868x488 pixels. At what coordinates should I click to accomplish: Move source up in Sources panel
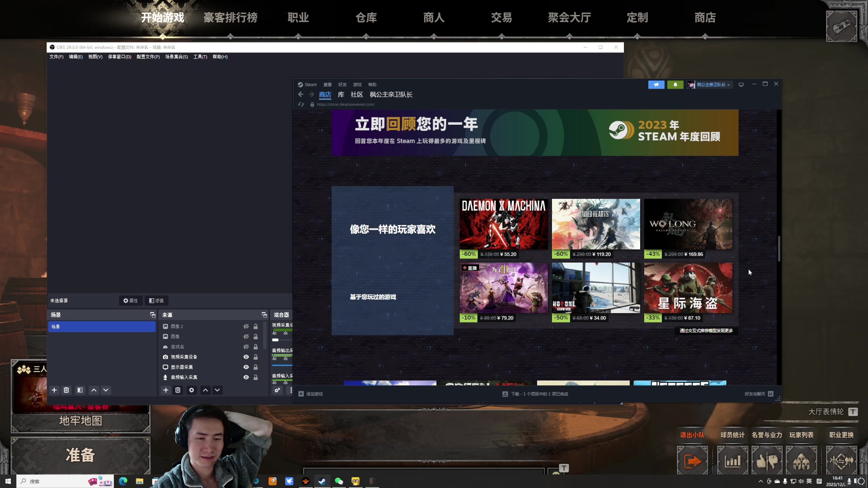coord(205,390)
